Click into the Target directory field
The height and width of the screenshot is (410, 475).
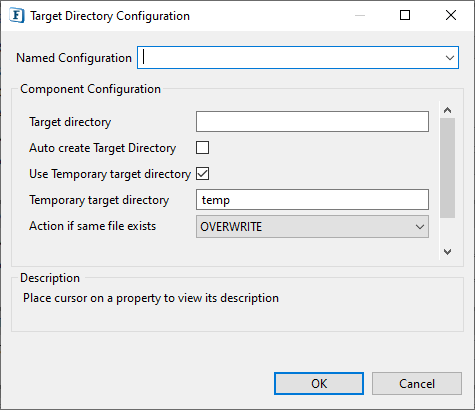[312, 122]
